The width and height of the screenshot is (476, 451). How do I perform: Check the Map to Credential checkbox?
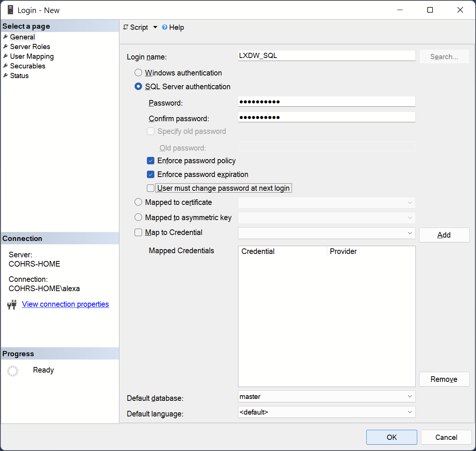(x=138, y=232)
